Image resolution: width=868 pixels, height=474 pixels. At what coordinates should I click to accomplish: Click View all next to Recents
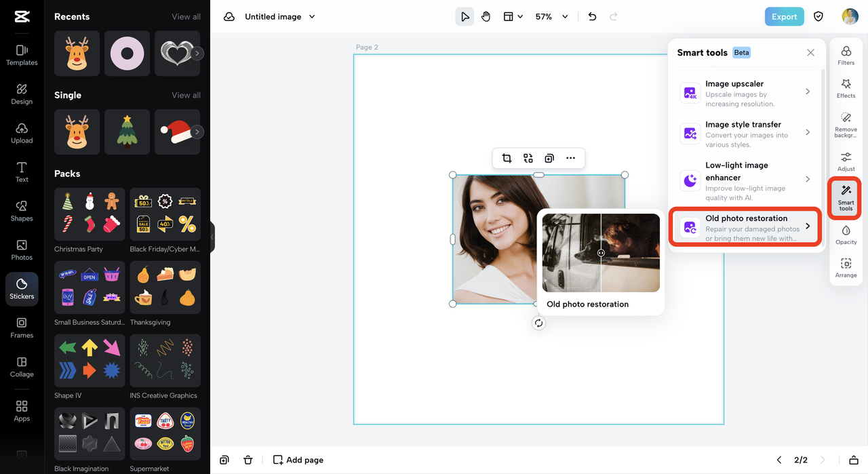(186, 17)
